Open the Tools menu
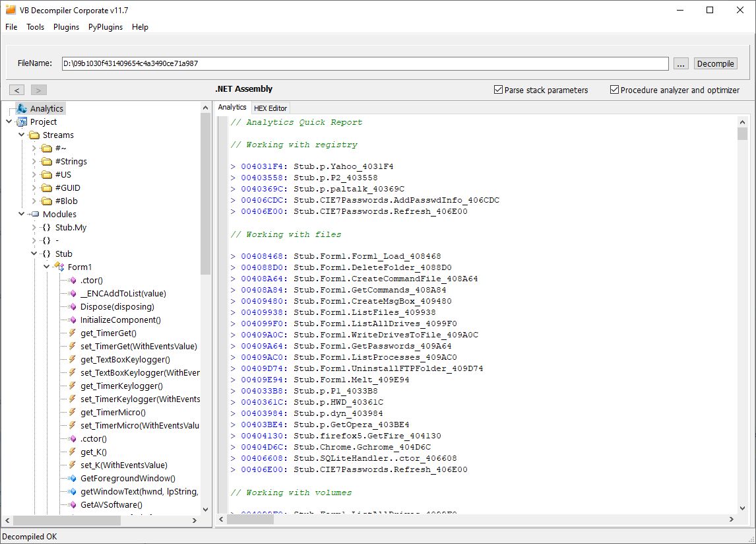This screenshot has width=756, height=544. pos(35,27)
